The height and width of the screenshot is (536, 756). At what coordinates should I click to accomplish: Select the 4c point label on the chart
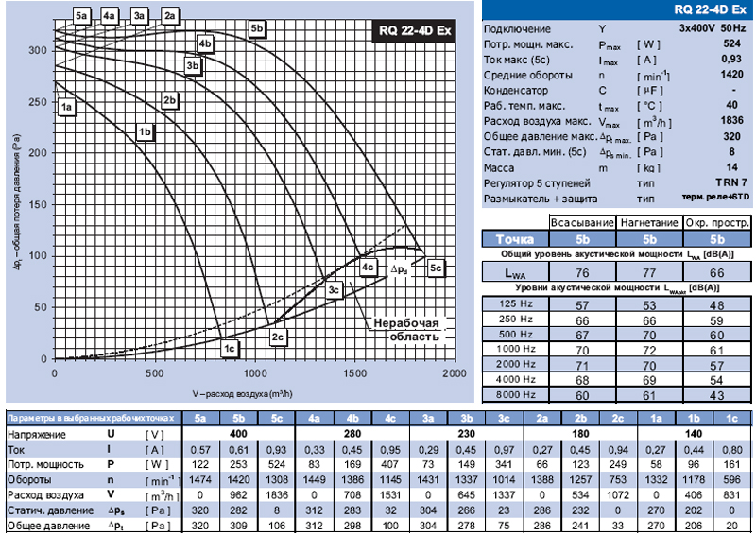pos(368,268)
